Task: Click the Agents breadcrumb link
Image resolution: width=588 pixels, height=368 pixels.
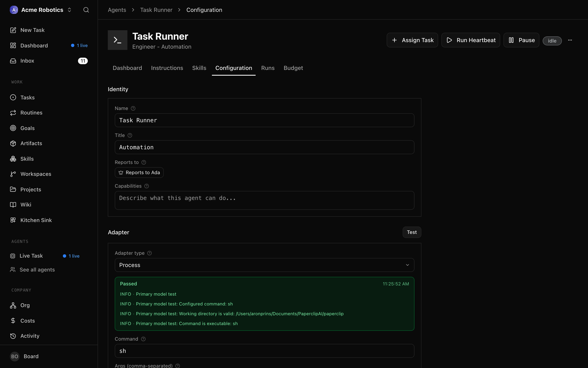Action: pyautogui.click(x=117, y=10)
